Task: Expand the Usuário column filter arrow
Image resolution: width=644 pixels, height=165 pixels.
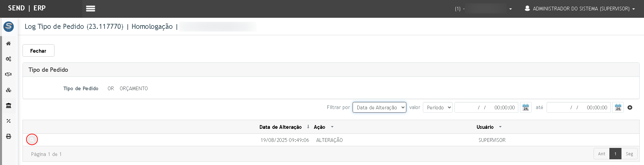Action: [x=500, y=127]
